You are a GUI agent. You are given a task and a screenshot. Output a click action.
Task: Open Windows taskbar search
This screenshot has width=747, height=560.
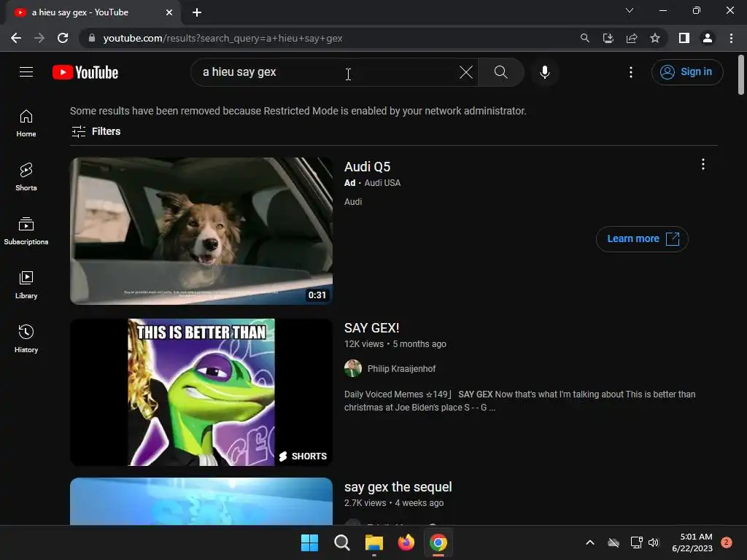(x=341, y=542)
